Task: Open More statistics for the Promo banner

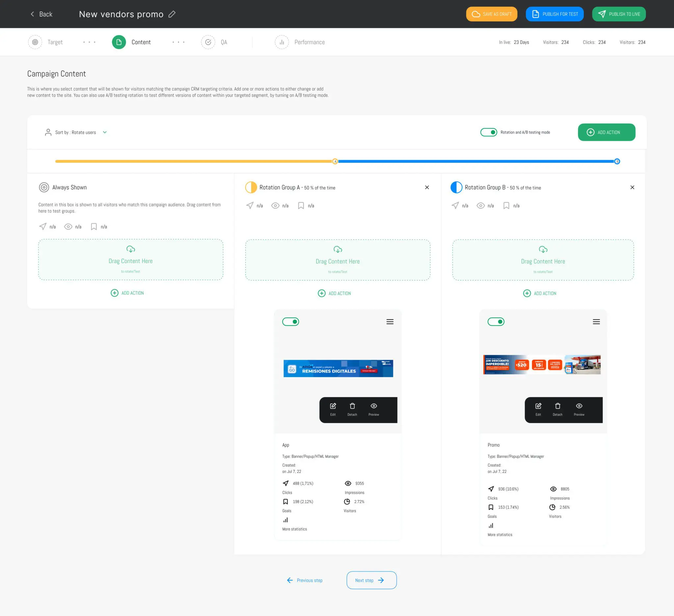Action: click(x=500, y=534)
